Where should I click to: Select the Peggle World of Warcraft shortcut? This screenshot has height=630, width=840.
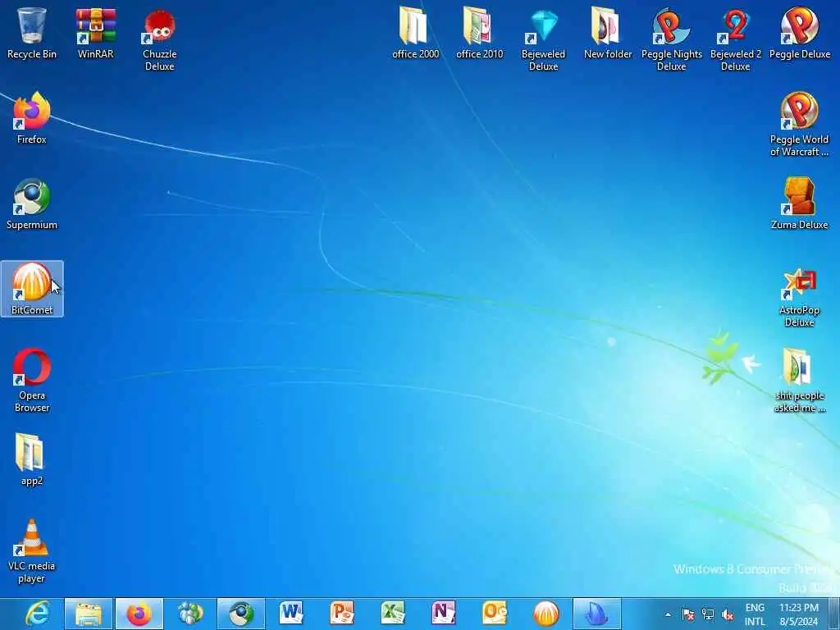point(799,125)
